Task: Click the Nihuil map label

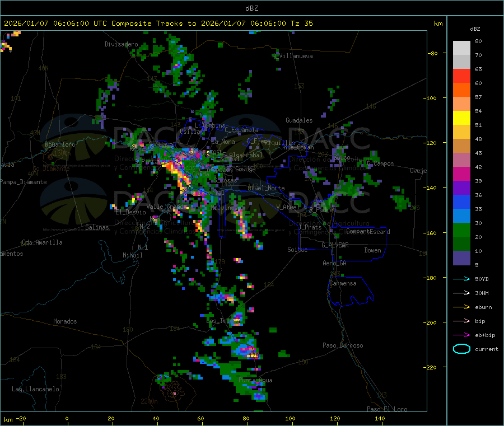Action: click(x=132, y=255)
